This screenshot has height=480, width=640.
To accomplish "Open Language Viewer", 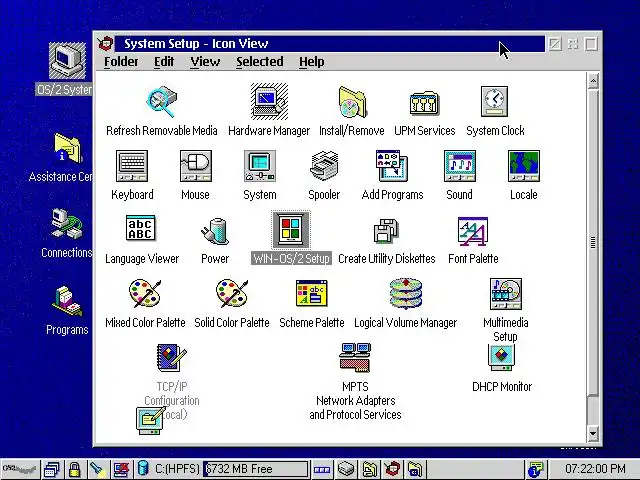I will 141,228.
